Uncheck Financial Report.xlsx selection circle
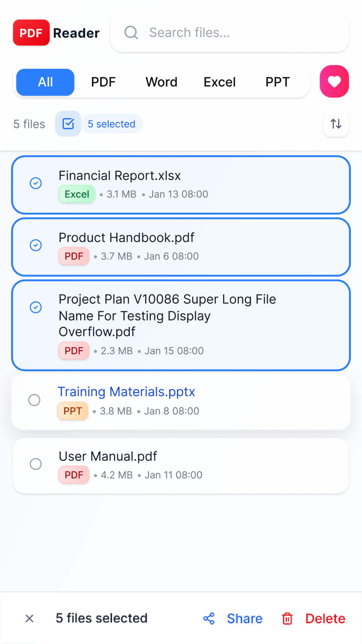The image size is (362, 644). [36, 183]
